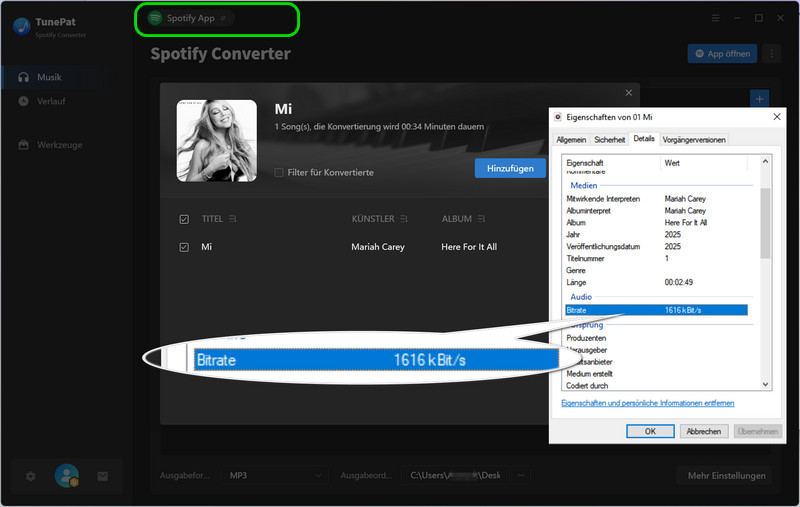Viewport: 800px width, 507px height.
Task: Click the Spotify App source switcher
Action: pos(190,18)
